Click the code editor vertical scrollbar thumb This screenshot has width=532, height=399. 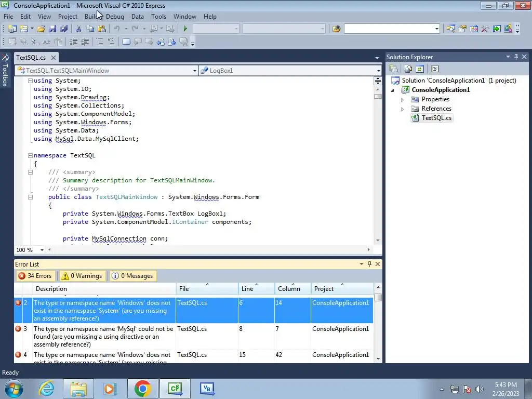pyautogui.click(x=378, y=96)
